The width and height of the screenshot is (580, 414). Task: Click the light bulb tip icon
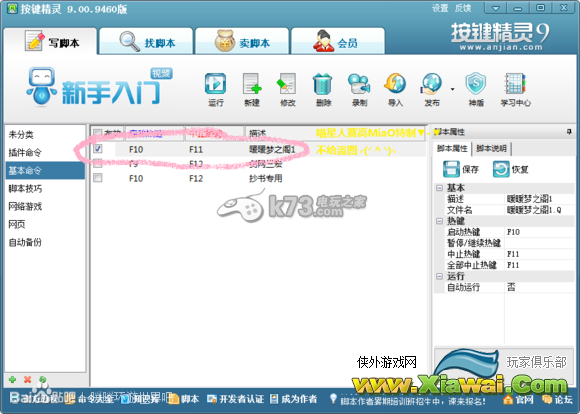click(333, 398)
